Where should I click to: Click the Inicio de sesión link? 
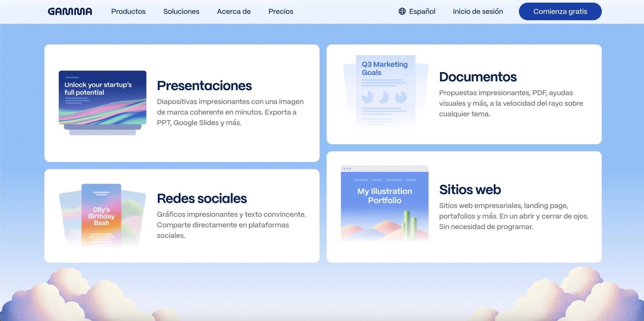point(477,11)
